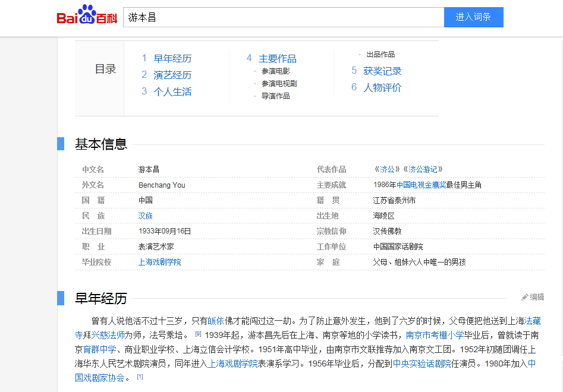Open the 汉族 ethnicity link

(x=146, y=216)
